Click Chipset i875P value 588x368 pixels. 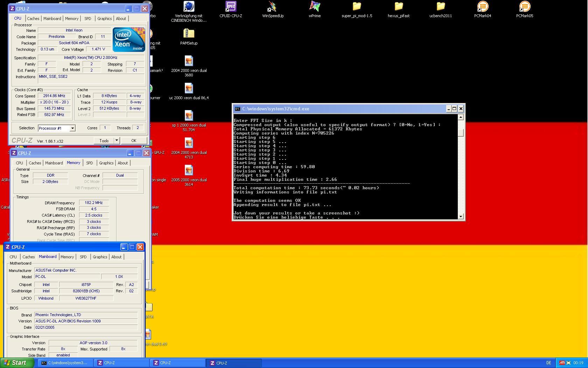[x=86, y=285]
